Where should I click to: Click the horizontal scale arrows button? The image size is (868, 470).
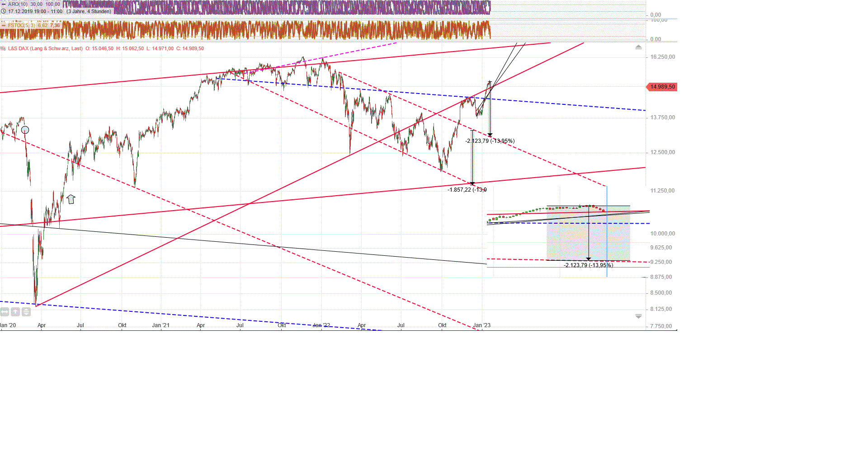click(x=5, y=312)
